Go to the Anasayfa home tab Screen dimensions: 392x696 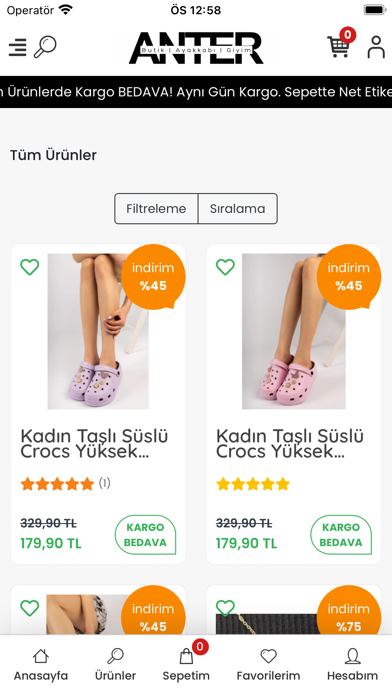(41, 665)
